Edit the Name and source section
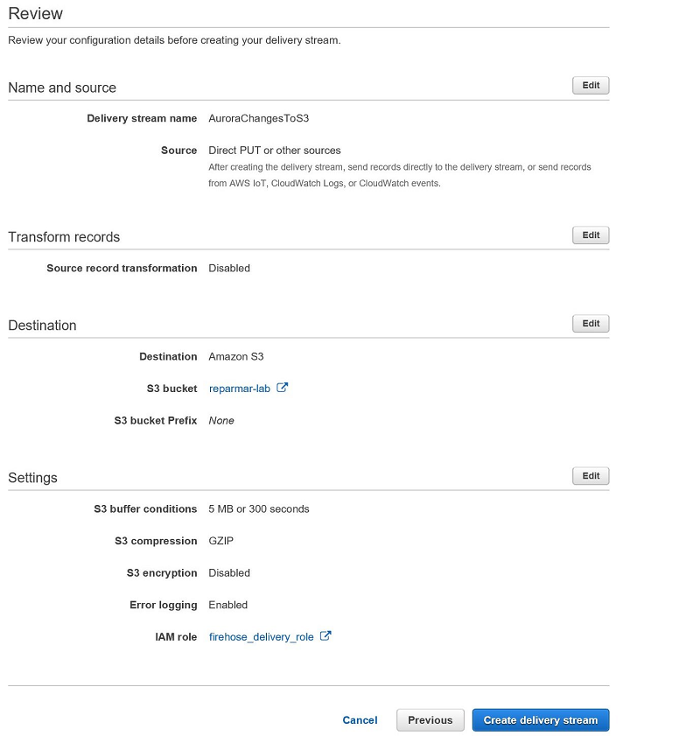This screenshot has width=700, height=736. pyautogui.click(x=591, y=86)
